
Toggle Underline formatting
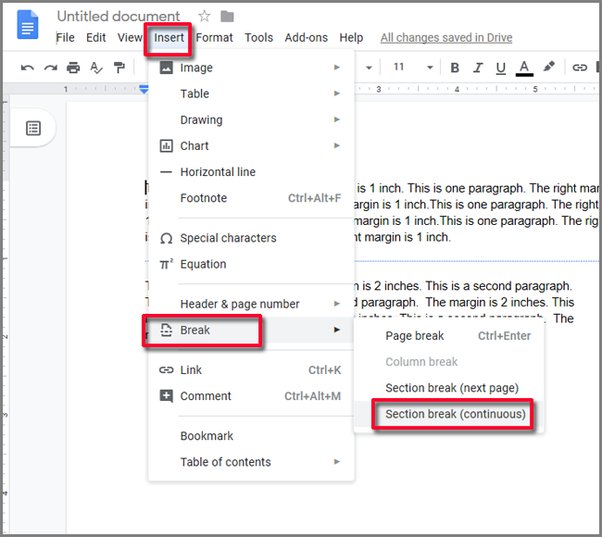[501, 68]
